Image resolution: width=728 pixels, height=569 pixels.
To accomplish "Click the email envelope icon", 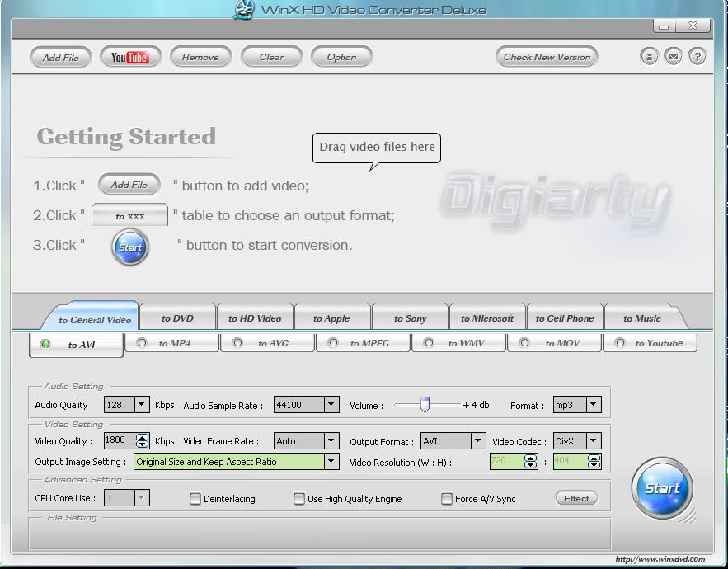I will [x=674, y=57].
